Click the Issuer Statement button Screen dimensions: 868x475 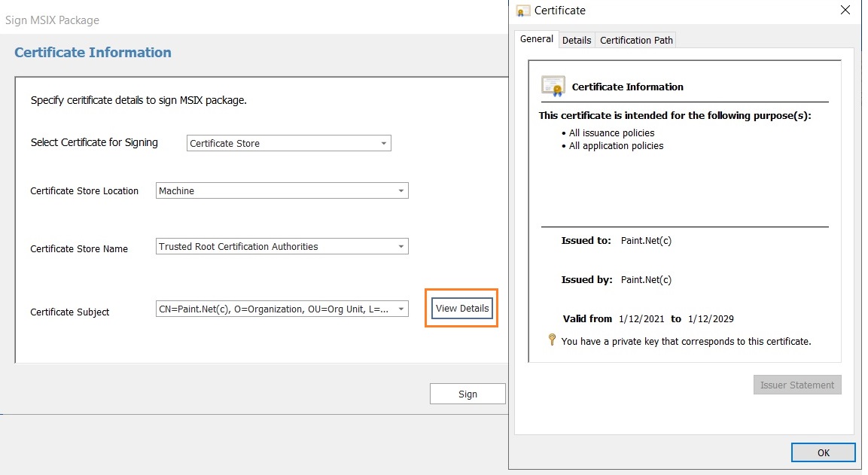797,385
